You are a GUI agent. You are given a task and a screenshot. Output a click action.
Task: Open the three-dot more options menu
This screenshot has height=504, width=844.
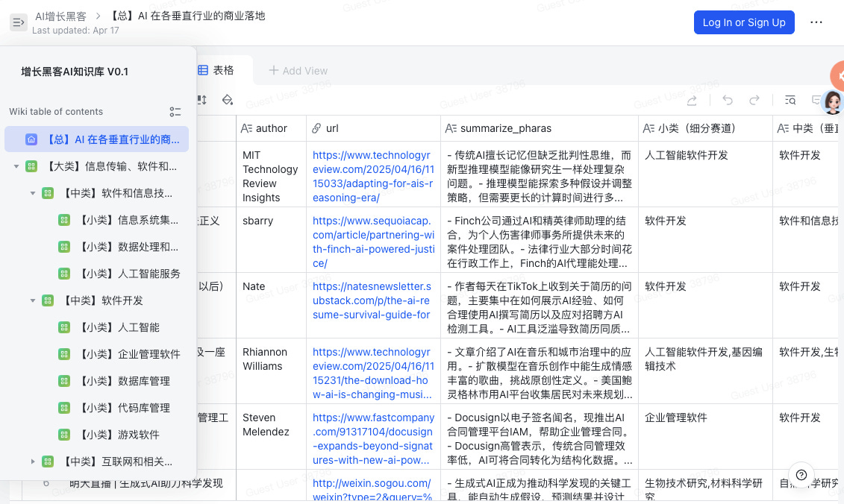[x=816, y=22]
